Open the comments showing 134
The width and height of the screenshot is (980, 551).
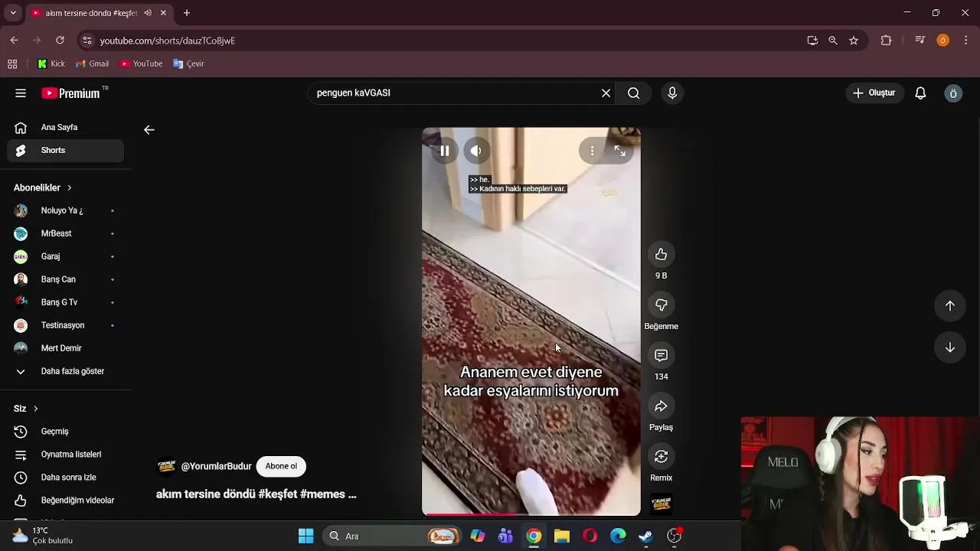[661, 355]
